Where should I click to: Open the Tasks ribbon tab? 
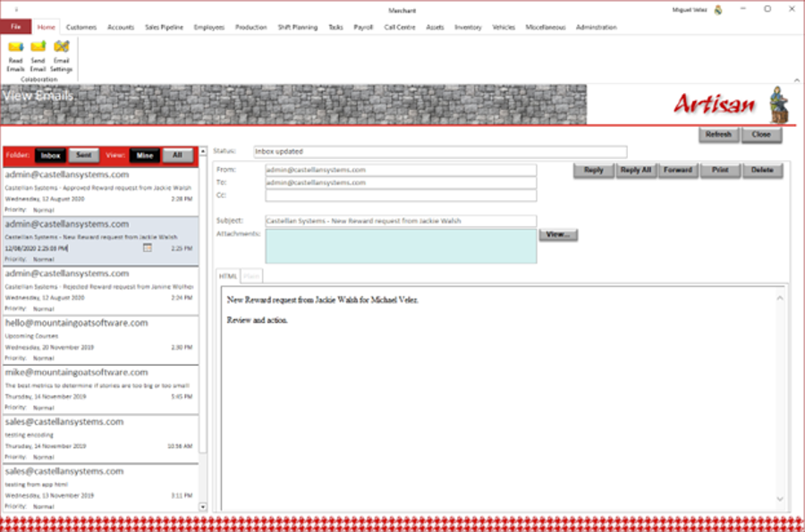tap(335, 27)
